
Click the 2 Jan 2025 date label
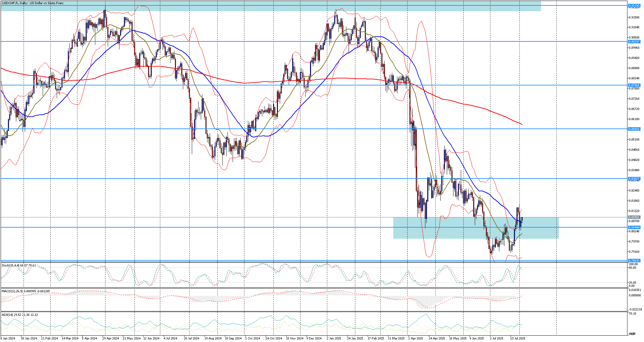click(x=334, y=338)
